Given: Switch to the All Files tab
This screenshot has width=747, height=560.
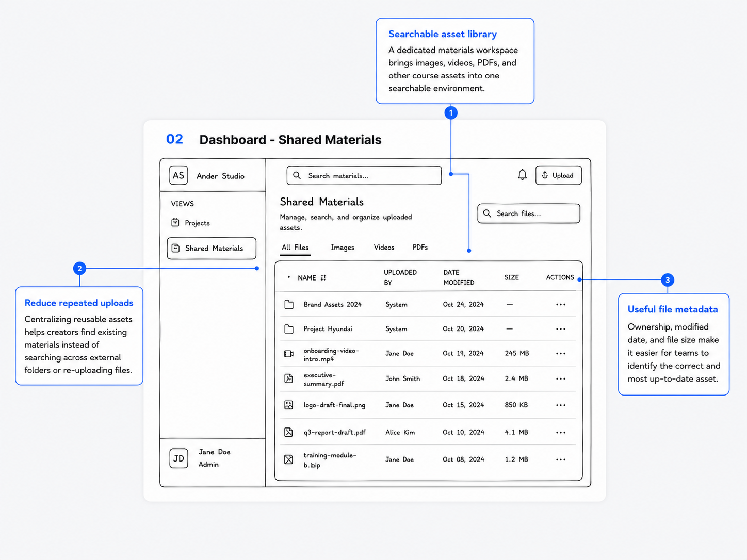Looking at the screenshot, I should click(x=295, y=248).
